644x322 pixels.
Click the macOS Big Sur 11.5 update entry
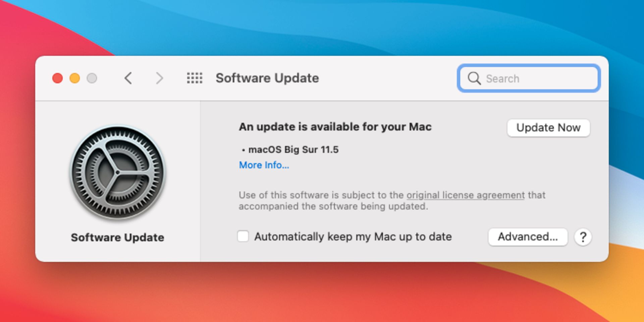tap(293, 150)
